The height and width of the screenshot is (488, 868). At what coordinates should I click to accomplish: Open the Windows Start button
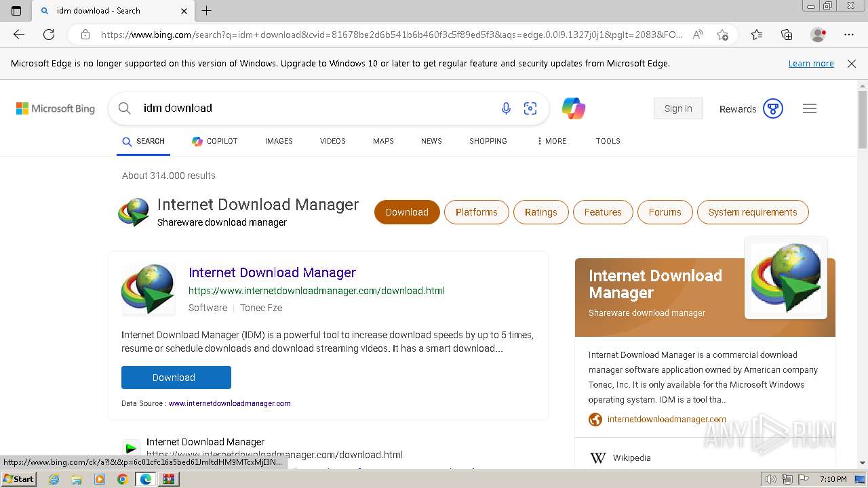coord(18,479)
